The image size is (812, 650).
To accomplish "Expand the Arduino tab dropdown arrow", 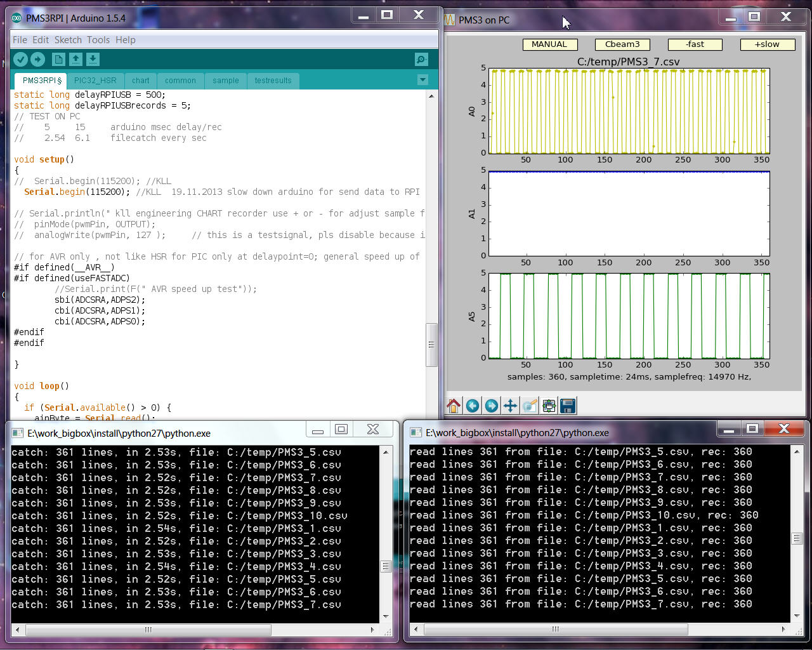I will [x=422, y=80].
